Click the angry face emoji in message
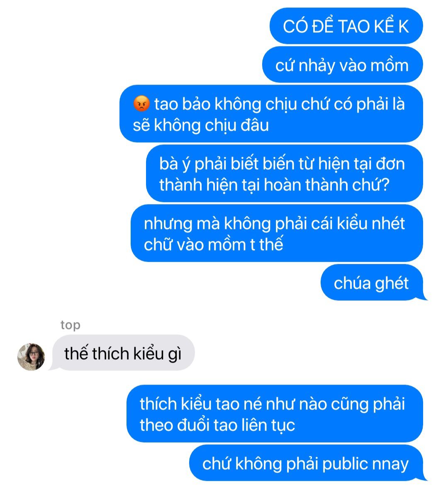Screen dimensions: 448x490 pyautogui.click(x=141, y=103)
